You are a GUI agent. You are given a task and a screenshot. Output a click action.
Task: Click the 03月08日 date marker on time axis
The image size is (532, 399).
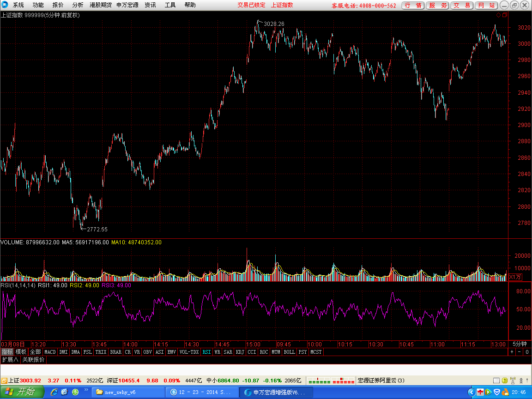12,345
